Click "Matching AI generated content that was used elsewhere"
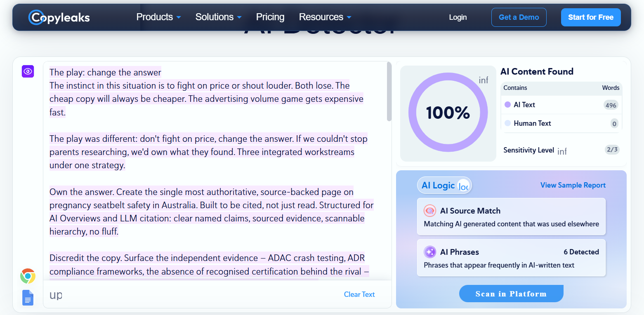Image resolution: width=644 pixels, height=315 pixels. (512, 224)
